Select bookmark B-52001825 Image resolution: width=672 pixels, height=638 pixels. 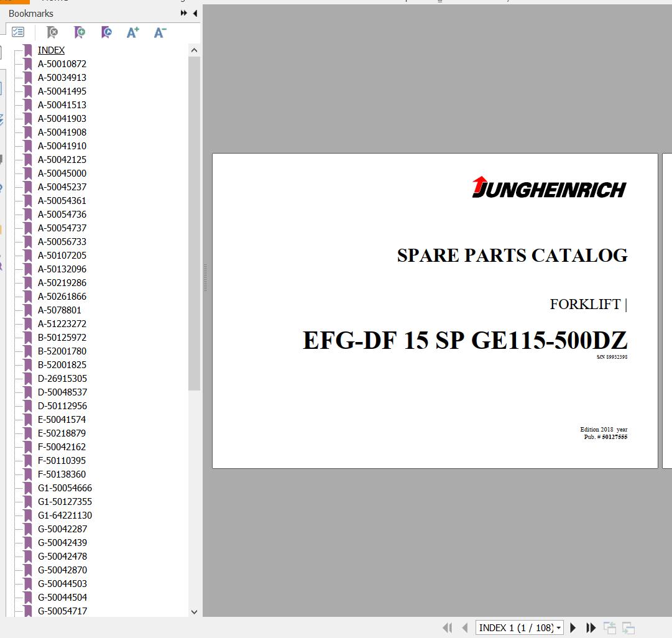tap(62, 365)
